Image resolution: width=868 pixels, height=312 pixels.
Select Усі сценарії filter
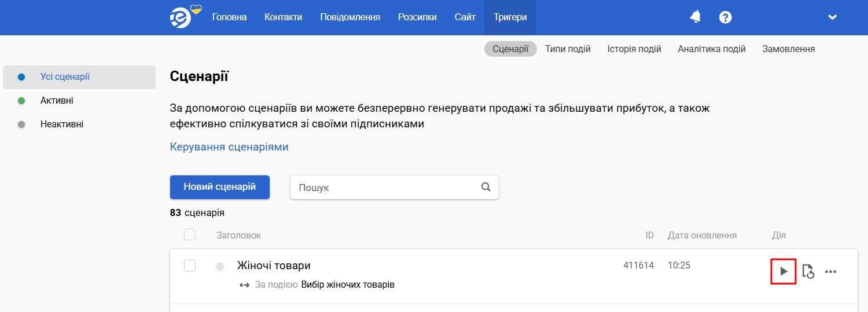pos(79,77)
